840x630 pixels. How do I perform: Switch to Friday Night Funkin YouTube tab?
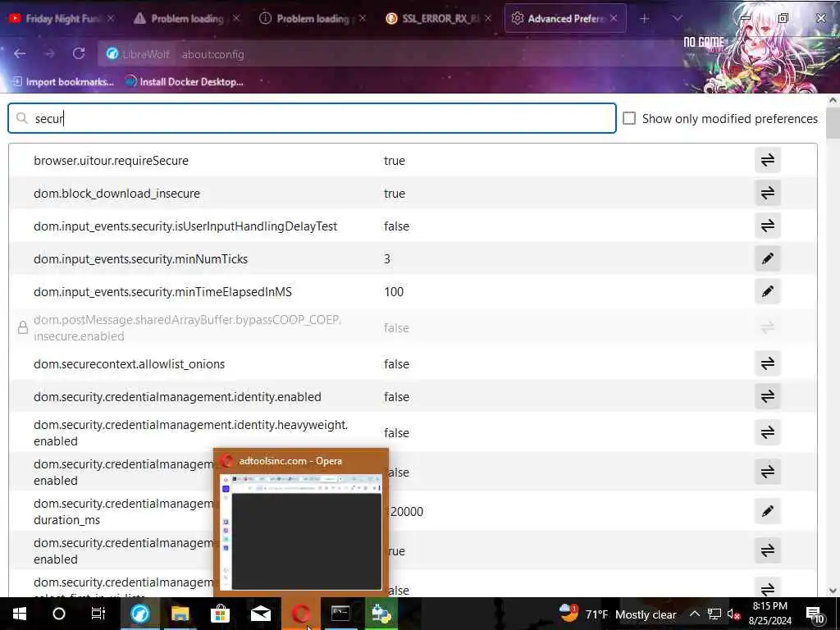(62, 18)
